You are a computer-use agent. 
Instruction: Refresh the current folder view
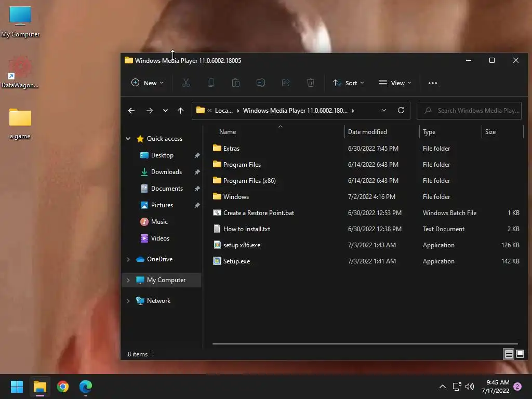[401, 110]
